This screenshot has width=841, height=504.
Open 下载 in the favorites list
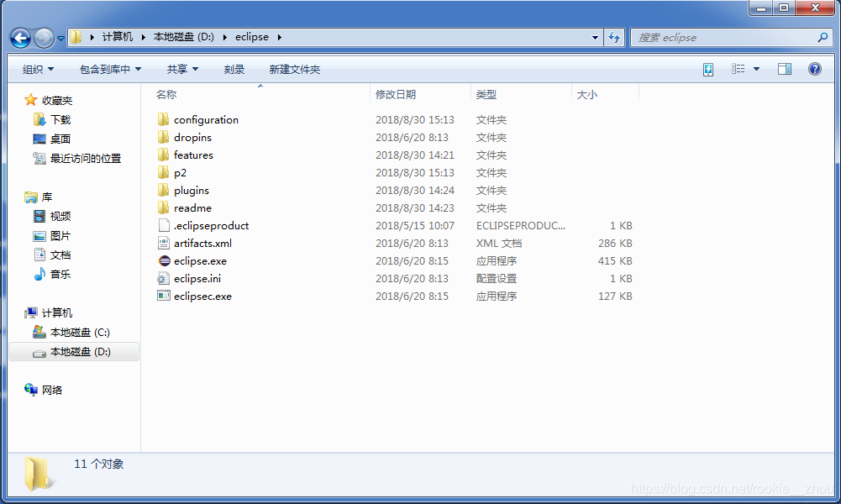coord(60,119)
